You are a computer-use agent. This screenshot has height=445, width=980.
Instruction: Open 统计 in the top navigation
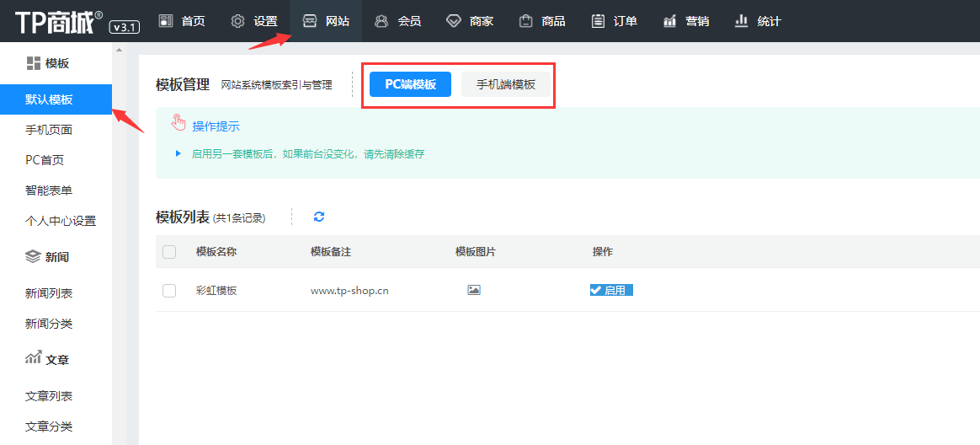[x=758, y=21]
